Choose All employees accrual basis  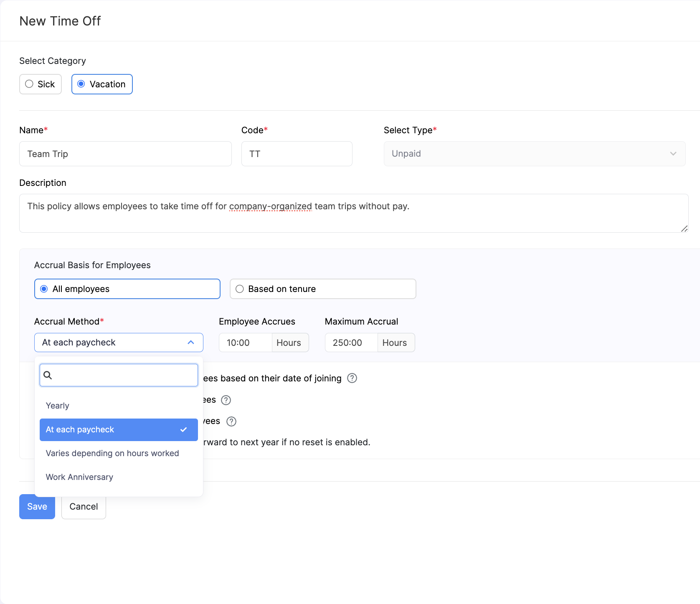pyautogui.click(x=44, y=289)
